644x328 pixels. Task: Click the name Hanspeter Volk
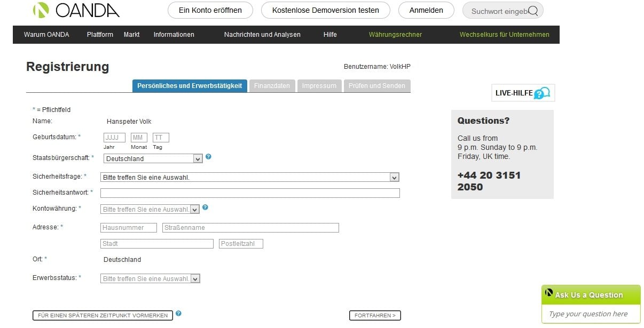(x=129, y=122)
